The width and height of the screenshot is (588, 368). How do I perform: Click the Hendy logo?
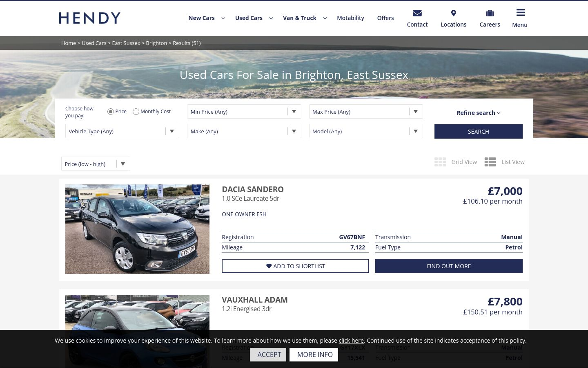[x=89, y=18]
